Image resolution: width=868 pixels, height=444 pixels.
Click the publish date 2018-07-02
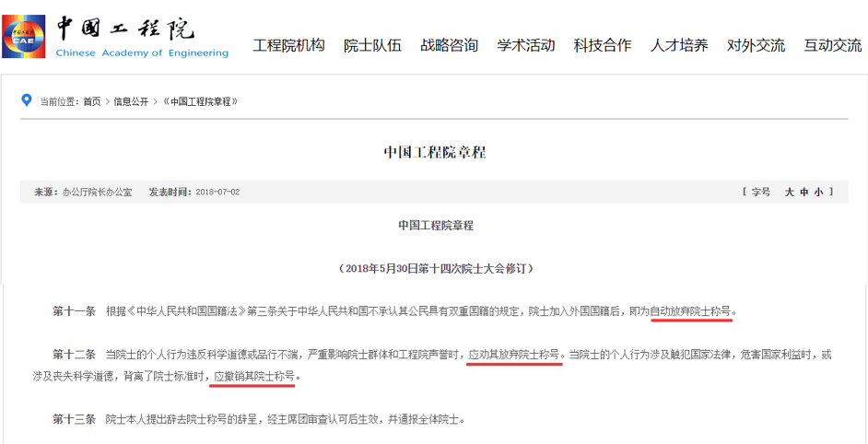coord(217,193)
